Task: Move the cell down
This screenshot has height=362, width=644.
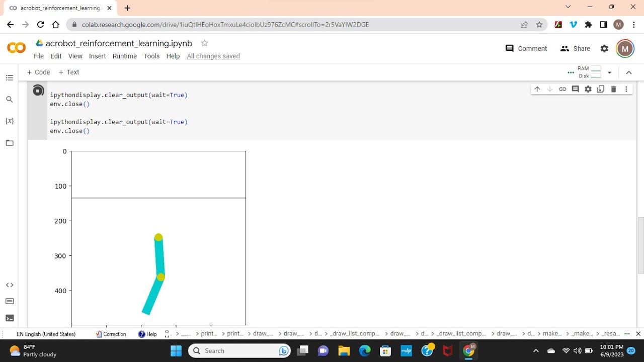Action: point(550,89)
